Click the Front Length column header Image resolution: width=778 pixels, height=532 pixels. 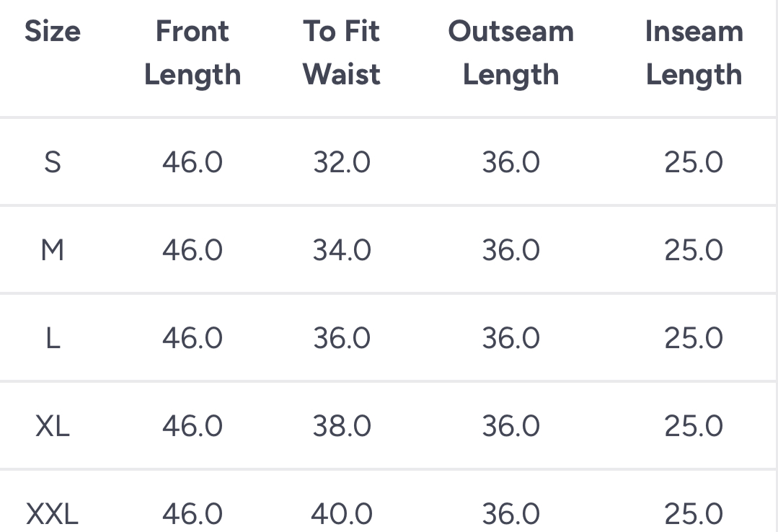(x=193, y=53)
